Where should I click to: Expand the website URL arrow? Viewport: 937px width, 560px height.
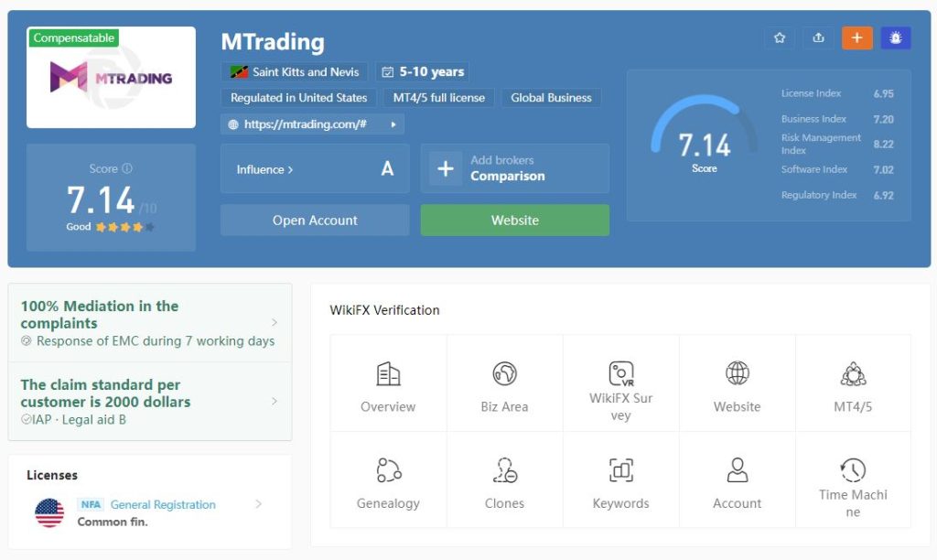(393, 124)
